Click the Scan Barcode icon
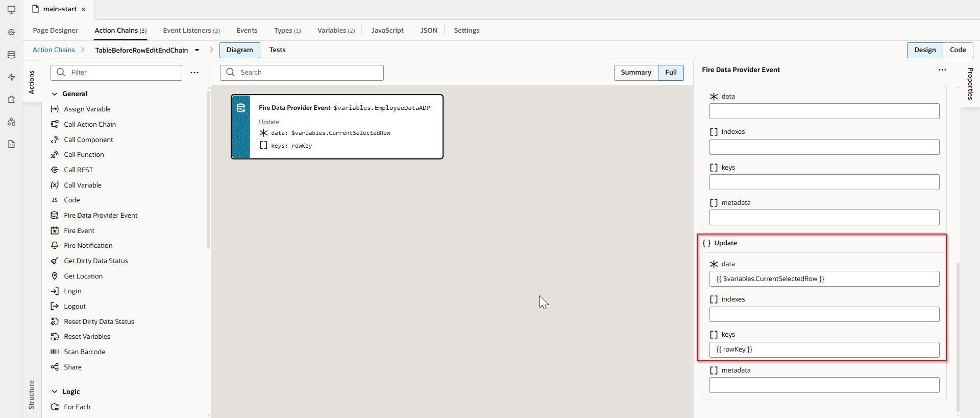The image size is (980, 418). [55, 352]
